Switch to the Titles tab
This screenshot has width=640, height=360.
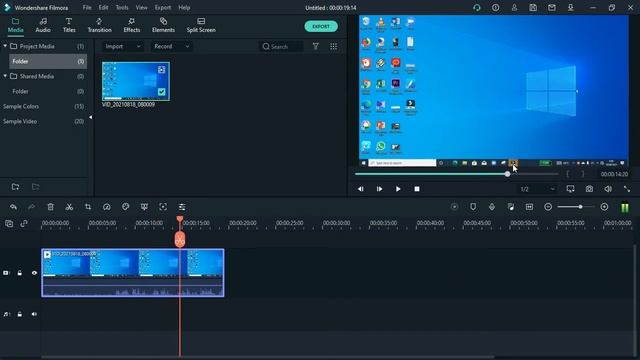pos(69,25)
